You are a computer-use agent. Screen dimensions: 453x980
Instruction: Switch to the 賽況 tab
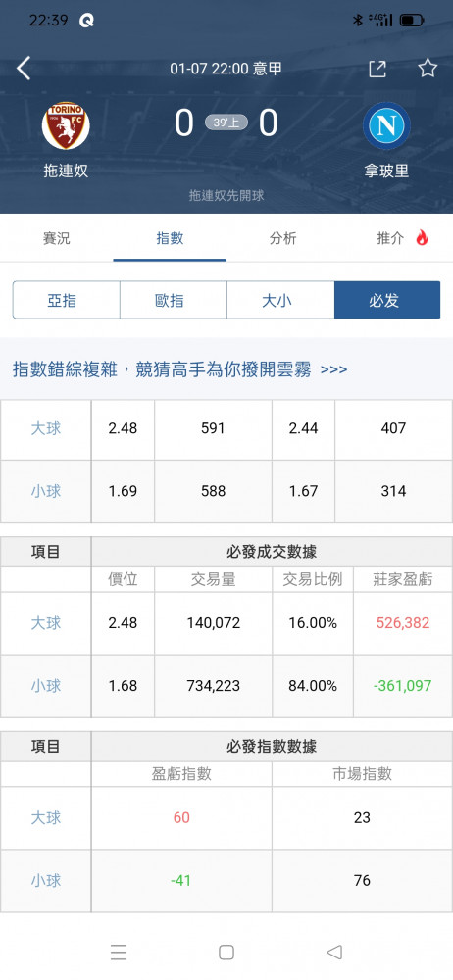tap(56, 238)
